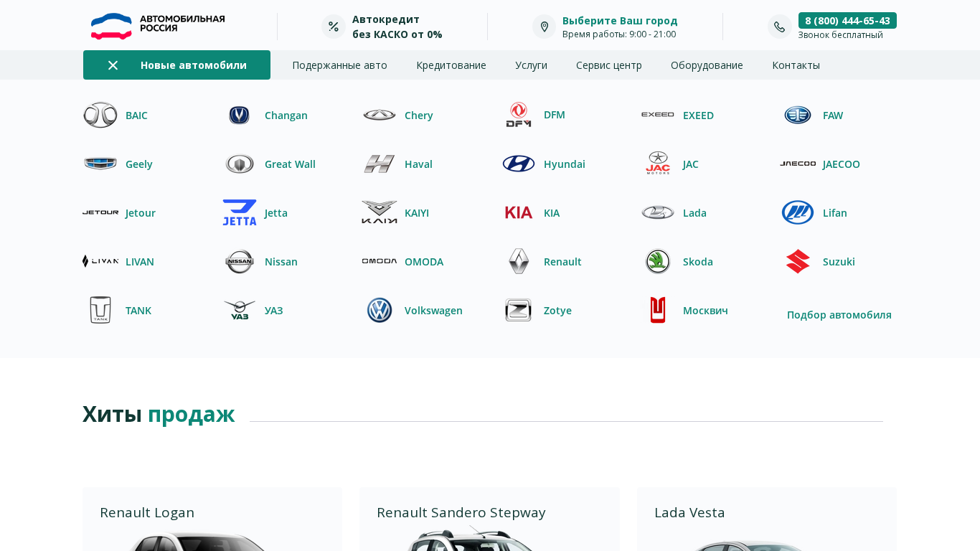Screen dimensions: 980x551
Task: Click the JAC brand logo icon
Action: tap(658, 164)
